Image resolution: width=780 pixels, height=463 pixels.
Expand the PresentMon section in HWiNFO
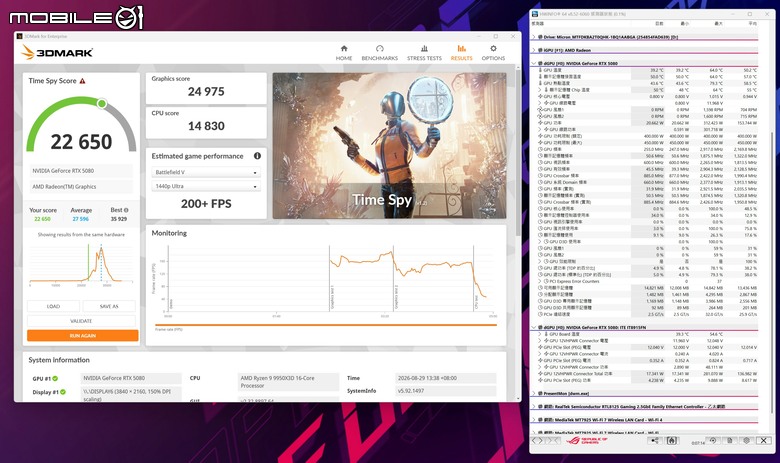pyautogui.click(x=534, y=393)
